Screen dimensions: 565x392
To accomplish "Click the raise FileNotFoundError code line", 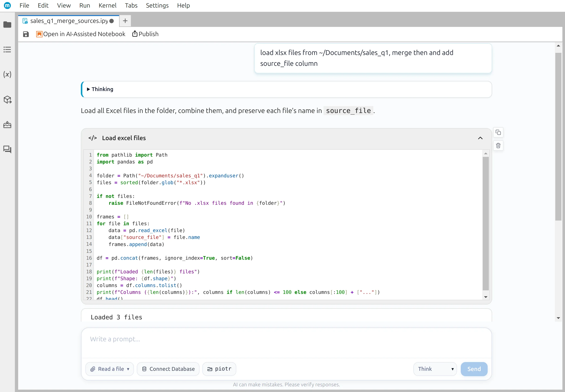I will [x=197, y=203].
